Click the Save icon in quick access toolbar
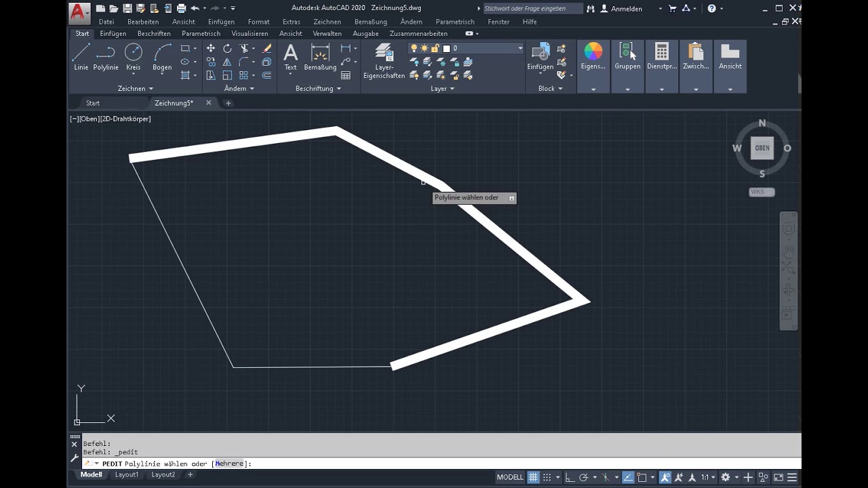The height and width of the screenshot is (488, 868). tap(127, 8)
